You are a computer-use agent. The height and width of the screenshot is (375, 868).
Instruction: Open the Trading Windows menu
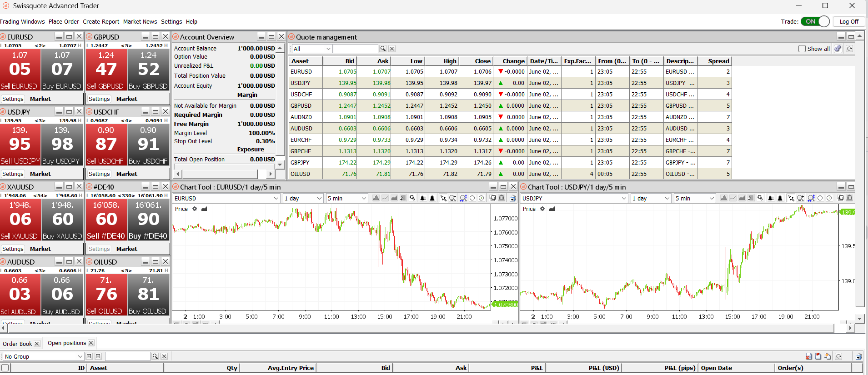pyautogui.click(x=22, y=21)
